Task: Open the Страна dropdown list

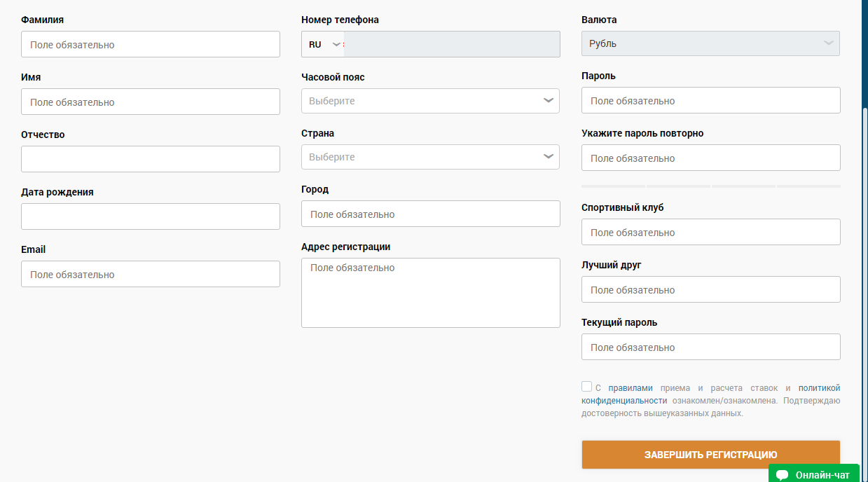Action: pos(431,157)
